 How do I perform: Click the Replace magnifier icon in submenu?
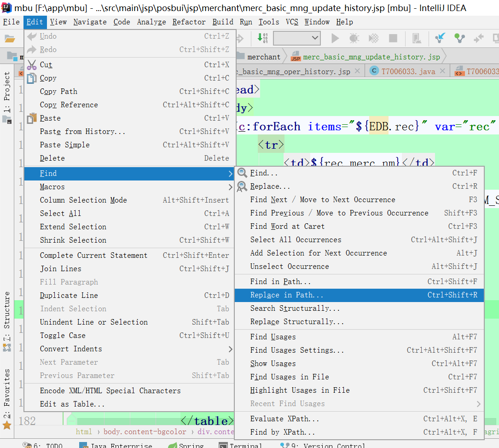(242, 186)
